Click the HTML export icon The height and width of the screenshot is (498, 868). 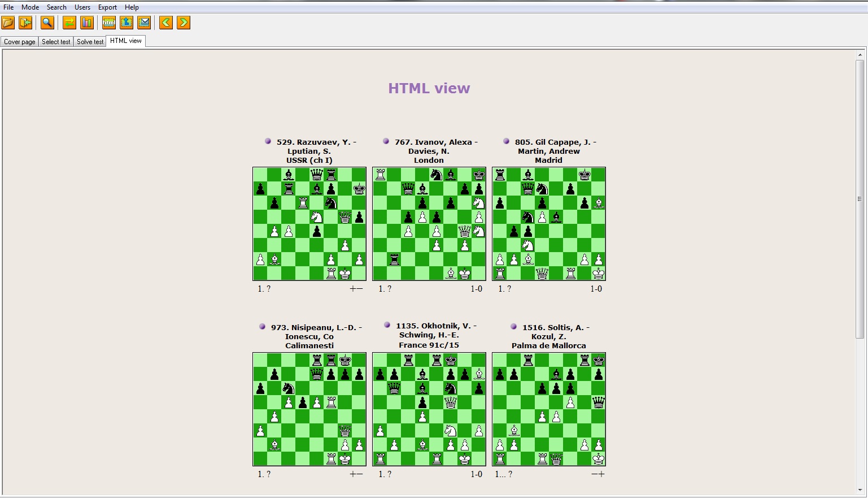pyautogui.click(x=108, y=23)
